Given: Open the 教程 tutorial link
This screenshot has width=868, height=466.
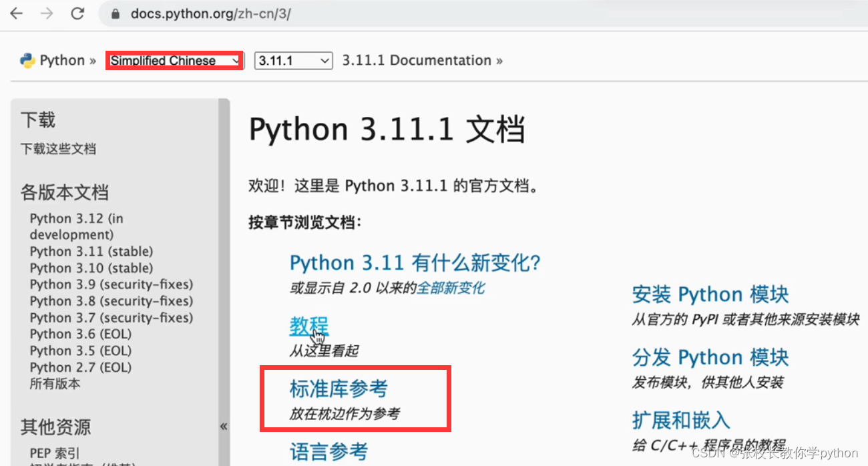Looking at the screenshot, I should 309,326.
